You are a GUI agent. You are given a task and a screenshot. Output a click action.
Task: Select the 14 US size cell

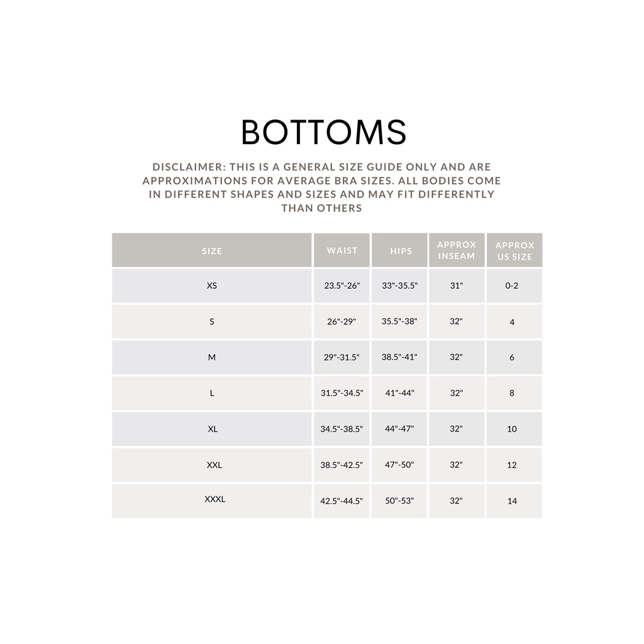pyautogui.click(x=512, y=501)
